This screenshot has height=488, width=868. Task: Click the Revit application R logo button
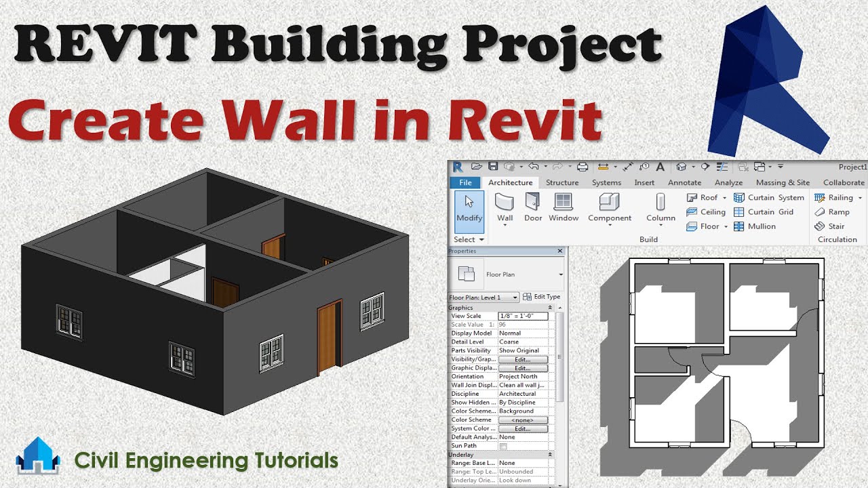(458, 167)
